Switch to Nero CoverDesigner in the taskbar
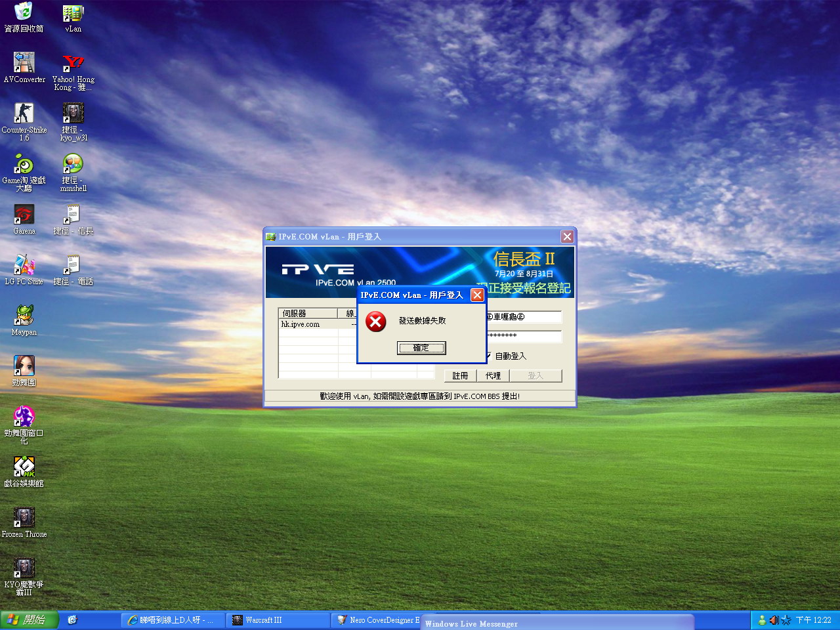840x630 pixels. 376,620
